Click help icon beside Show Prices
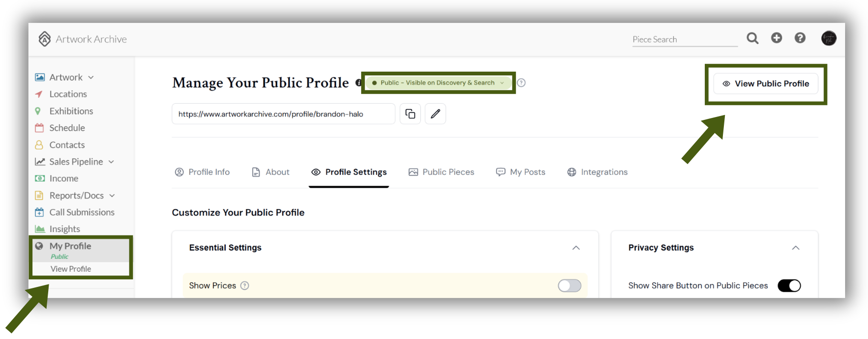Screen dimensions: 868x339 (x=245, y=286)
